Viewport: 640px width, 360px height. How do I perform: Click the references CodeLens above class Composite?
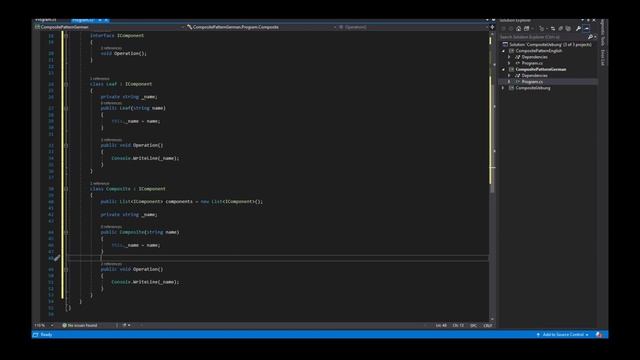pyautogui.click(x=100, y=183)
